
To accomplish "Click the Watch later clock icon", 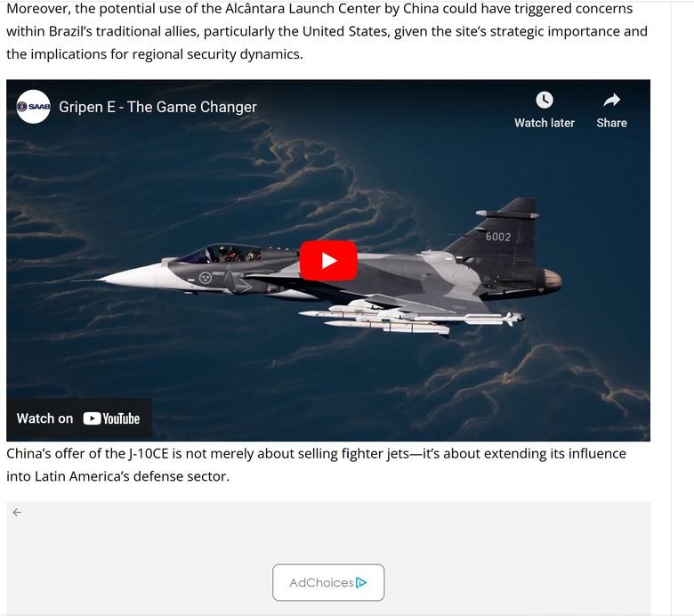I will (545, 100).
